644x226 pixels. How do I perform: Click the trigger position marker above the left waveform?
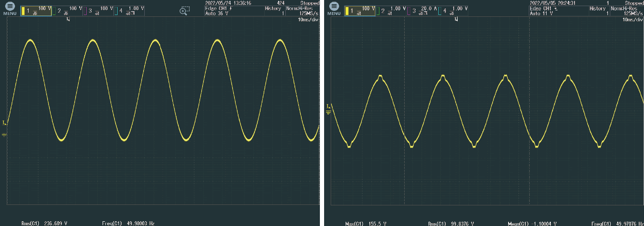tap(68, 20)
